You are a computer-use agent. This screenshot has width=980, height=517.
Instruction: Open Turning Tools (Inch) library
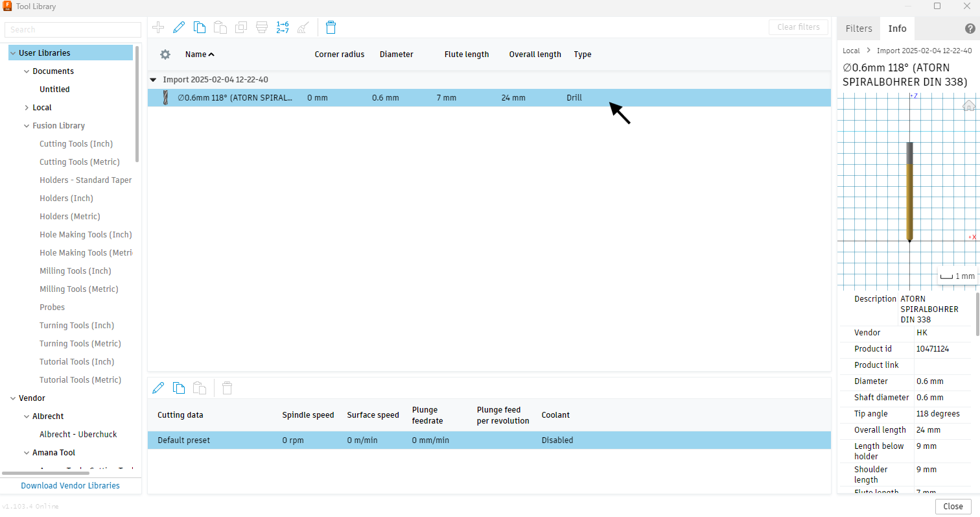coord(76,326)
